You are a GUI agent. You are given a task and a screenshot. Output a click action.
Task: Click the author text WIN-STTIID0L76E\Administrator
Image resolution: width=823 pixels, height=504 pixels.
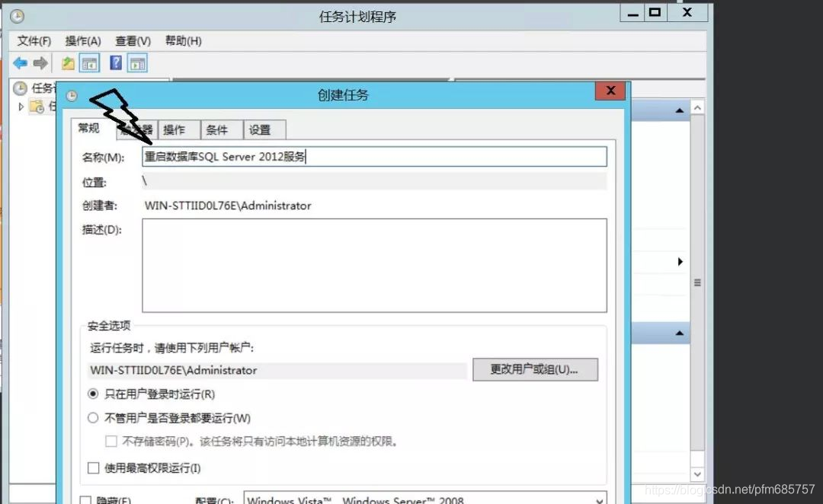point(228,206)
